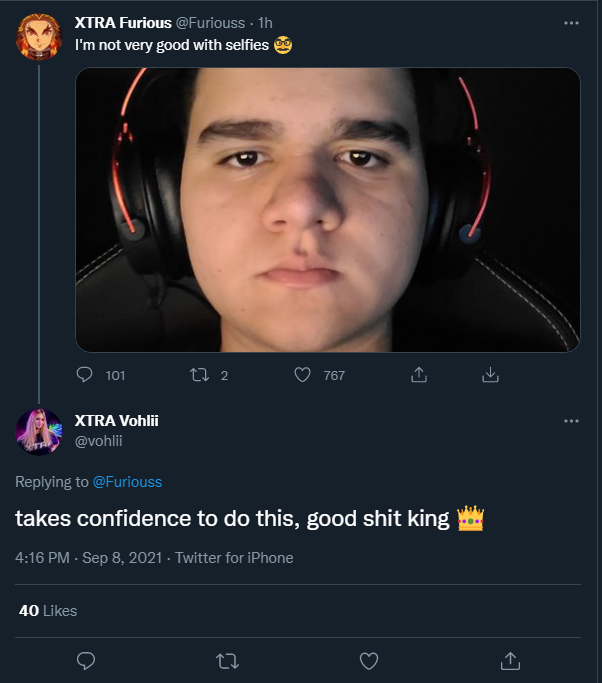Retweet XTRA Vohlii's reply
This screenshot has width=602, height=683.
pos(227,660)
